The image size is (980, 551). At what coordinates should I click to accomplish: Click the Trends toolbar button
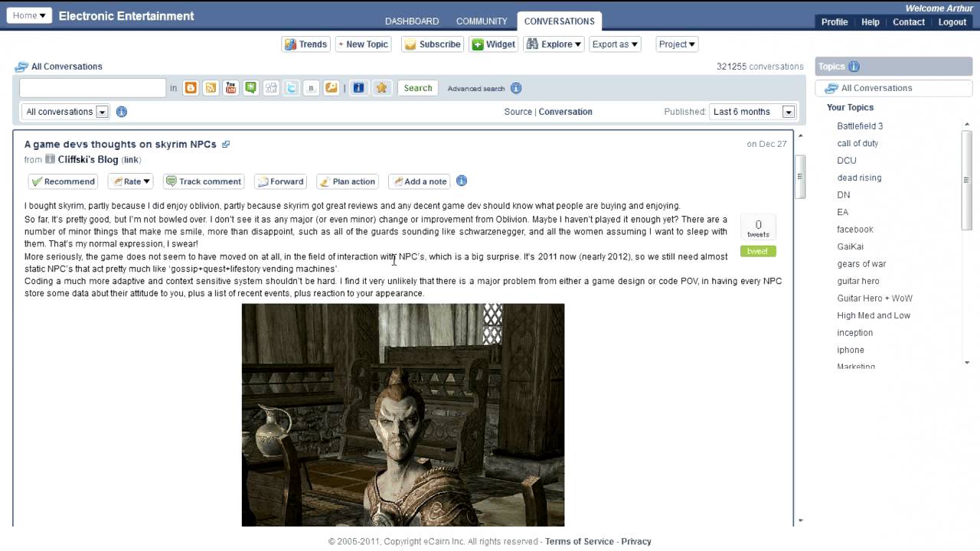(x=306, y=44)
